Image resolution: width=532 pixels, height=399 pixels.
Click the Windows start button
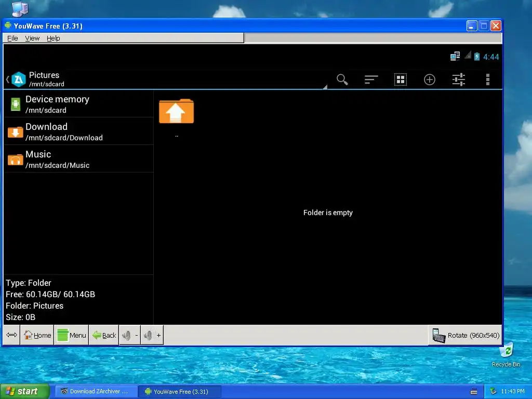point(24,391)
